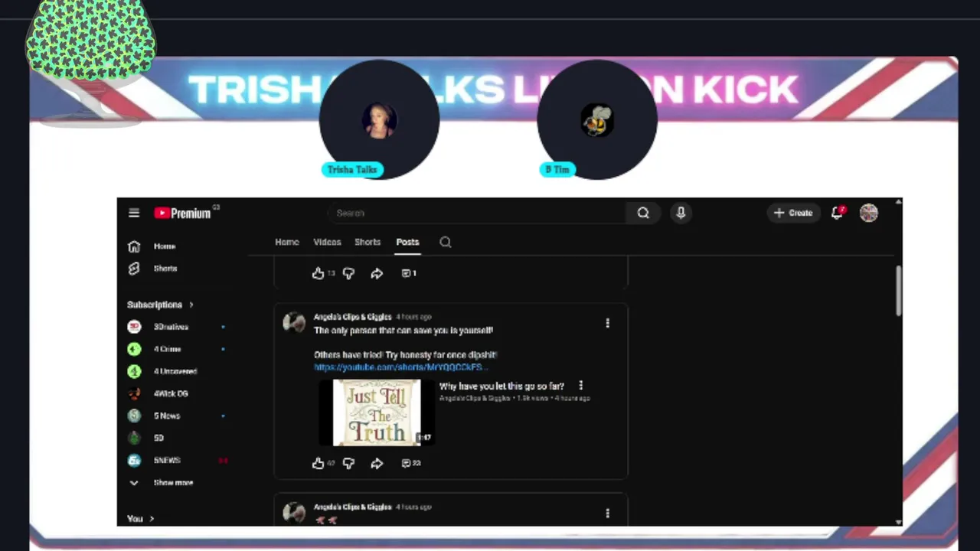
Task: Open the You section chevron
Action: 152,519
